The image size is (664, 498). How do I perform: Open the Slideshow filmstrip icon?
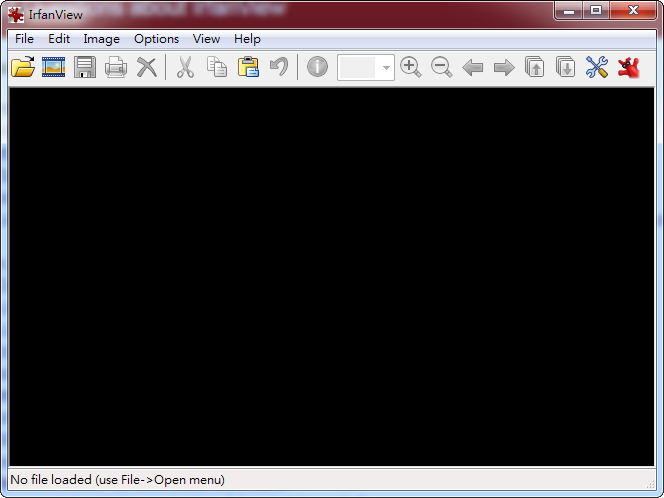tap(53, 67)
